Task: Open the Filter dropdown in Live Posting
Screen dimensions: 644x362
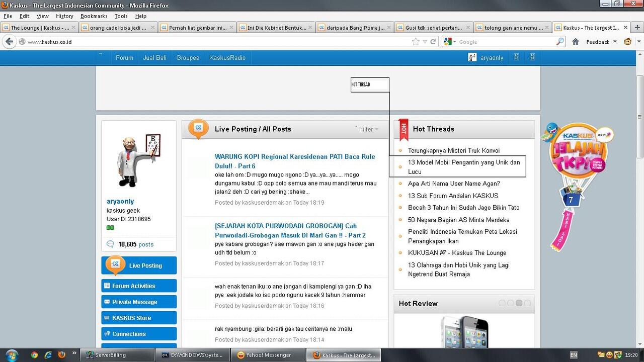Action: point(368,129)
